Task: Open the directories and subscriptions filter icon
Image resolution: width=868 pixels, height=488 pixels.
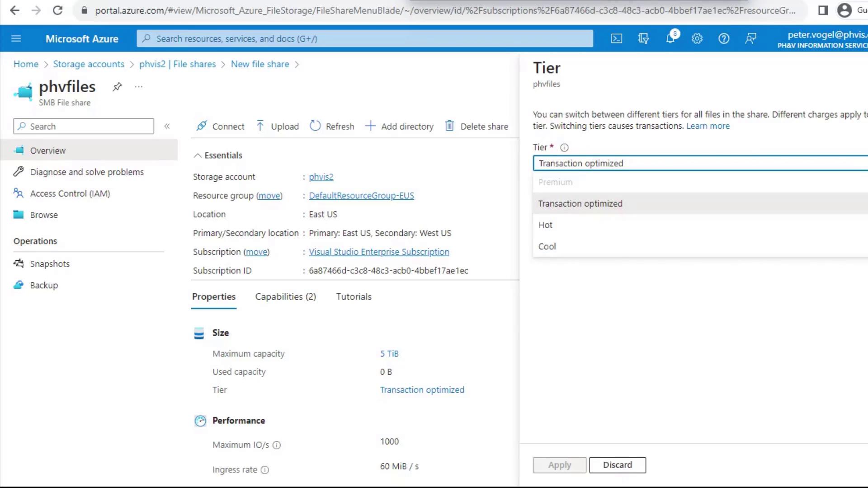Action: point(643,39)
